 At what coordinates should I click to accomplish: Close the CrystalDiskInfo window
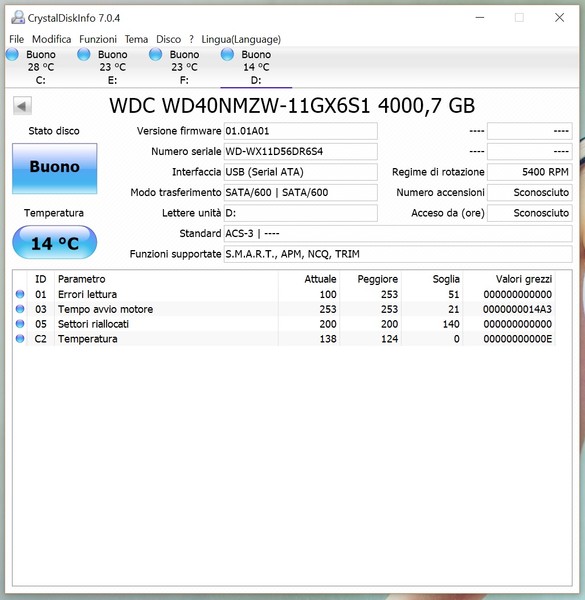[559, 18]
